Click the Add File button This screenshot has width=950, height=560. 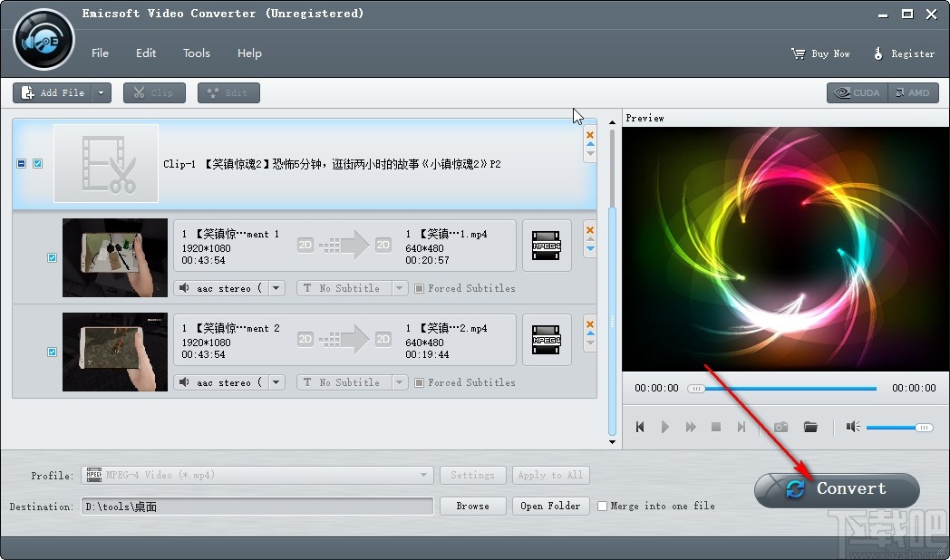53,92
